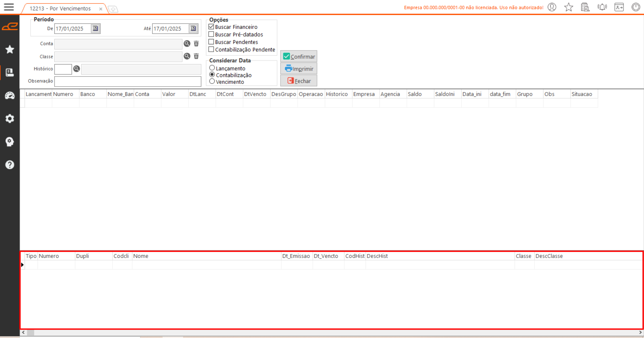644x338 pixels.
Task: Search for Conta using magnifier icon
Action: coord(187,44)
